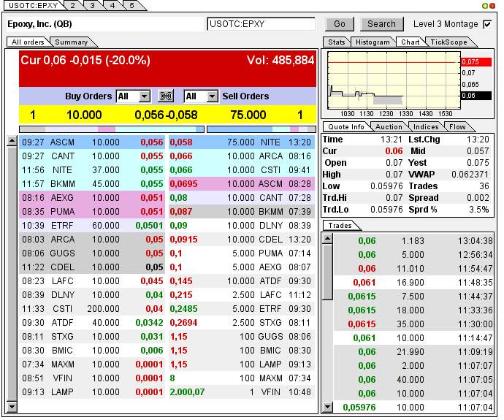The image size is (504, 420).
Task: Click the green circle in top-right corner
Action: pos(485,6)
